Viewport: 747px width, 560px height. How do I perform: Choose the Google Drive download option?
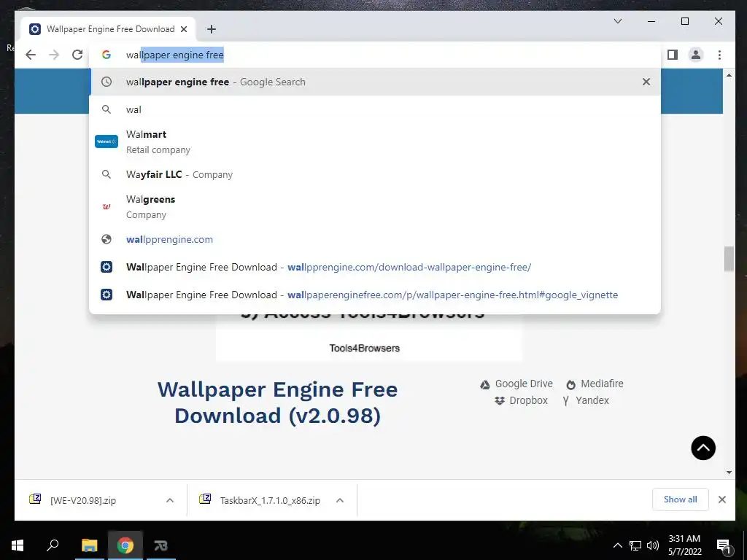pyautogui.click(x=516, y=384)
